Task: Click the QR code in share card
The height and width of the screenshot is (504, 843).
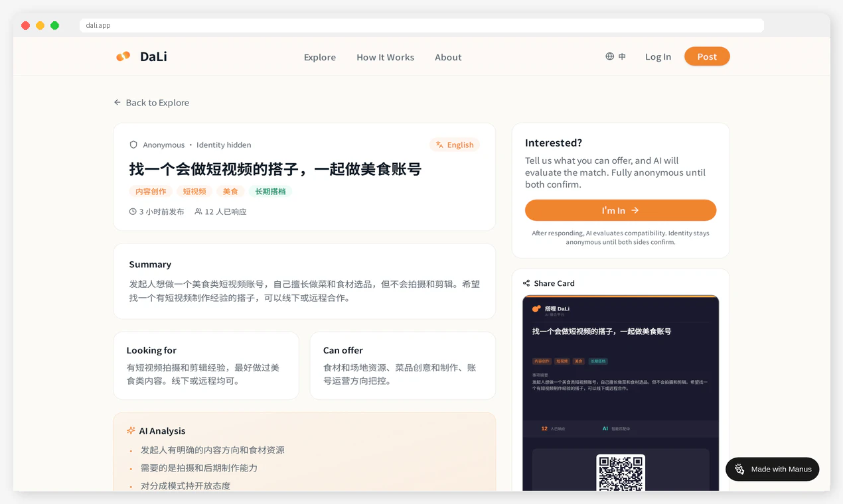Action: (x=621, y=472)
